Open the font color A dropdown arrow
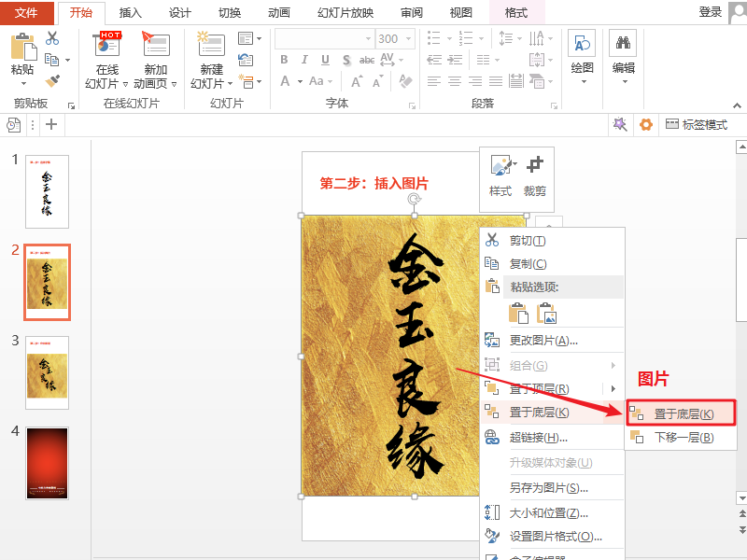747x560 pixels. (300, 82)
